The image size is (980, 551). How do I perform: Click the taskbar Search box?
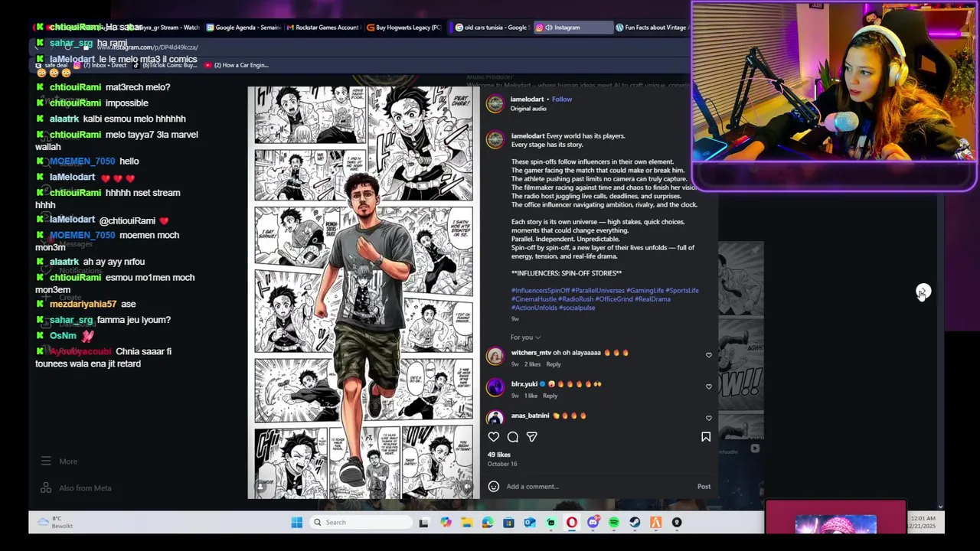(x=361, y=523)
